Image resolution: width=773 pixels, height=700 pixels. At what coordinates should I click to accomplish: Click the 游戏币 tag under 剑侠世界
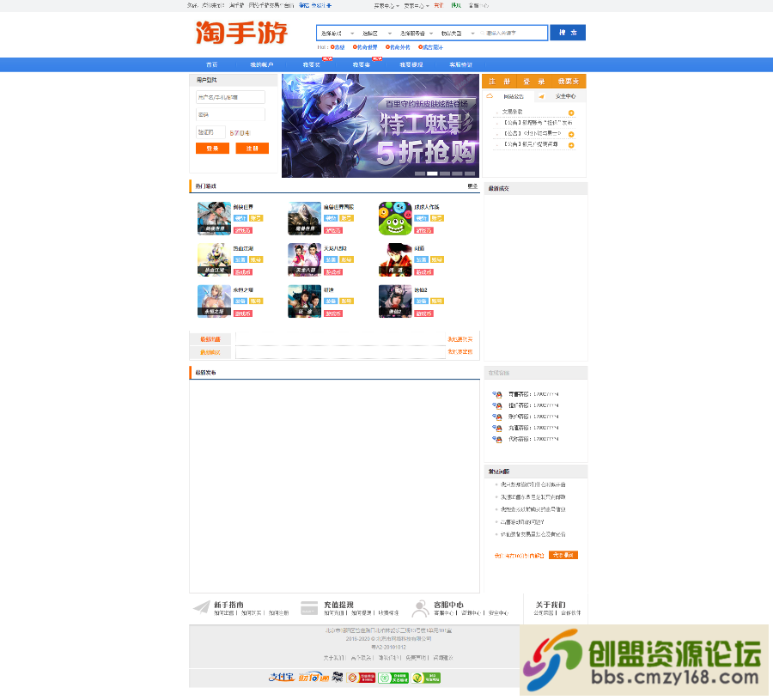[x=243, y=230]
